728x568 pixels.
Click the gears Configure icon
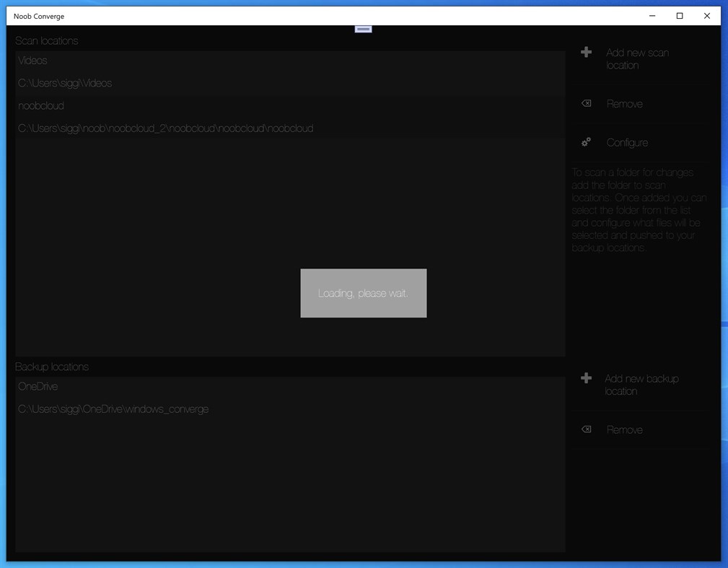[x=586, y=142]
